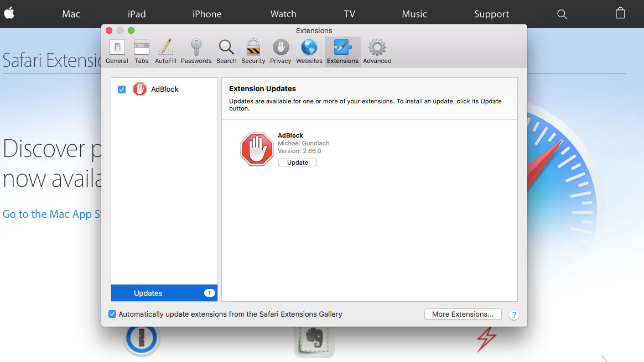Viewport: 644px width, 362px height.
Task: Click the "Michael Gundlach" author name
Action: click(x=304, y=143)
